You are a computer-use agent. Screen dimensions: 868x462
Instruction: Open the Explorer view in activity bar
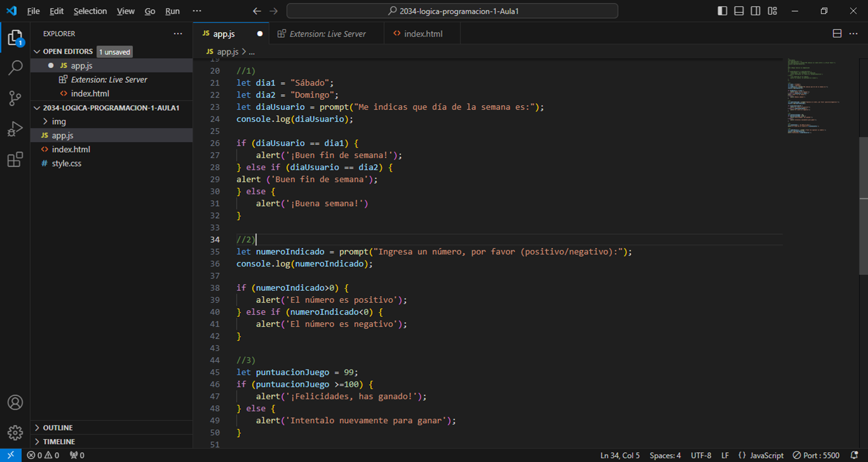tap(15, 39)
